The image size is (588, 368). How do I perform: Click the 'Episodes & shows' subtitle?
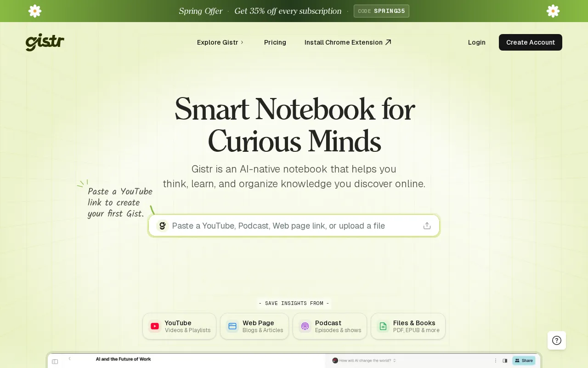[338, 330]
